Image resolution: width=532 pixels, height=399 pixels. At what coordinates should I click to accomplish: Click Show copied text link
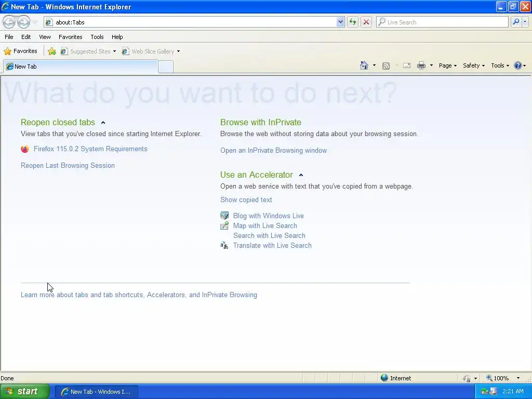pyautogui.click(x=246, y=200)
